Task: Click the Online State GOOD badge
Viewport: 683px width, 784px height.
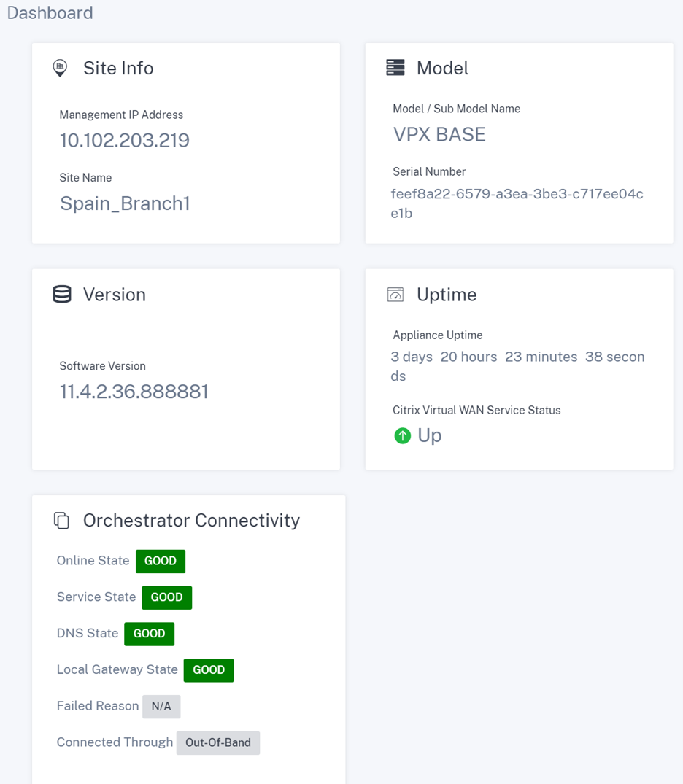Action: [161, 561]
